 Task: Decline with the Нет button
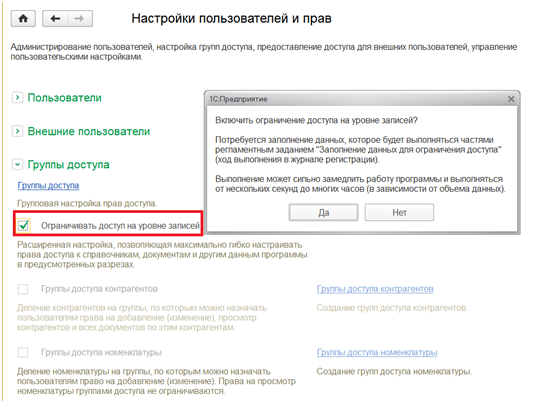click(x=399, y=213)
